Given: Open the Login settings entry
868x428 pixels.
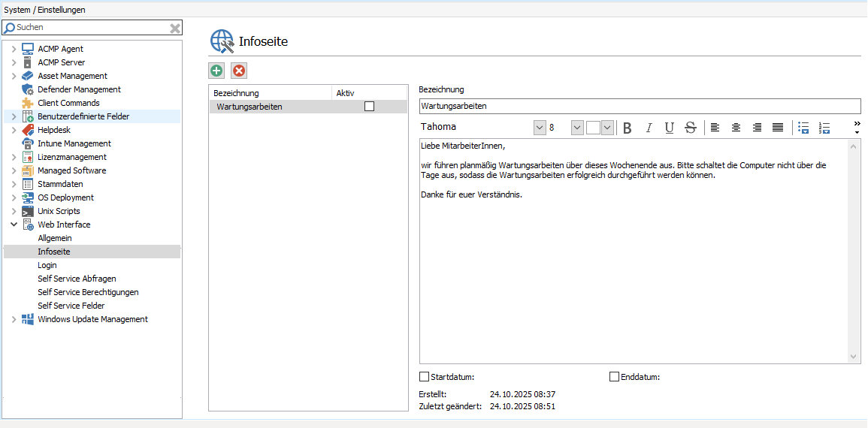Looking at the screenshot, I should click(47, 265).
